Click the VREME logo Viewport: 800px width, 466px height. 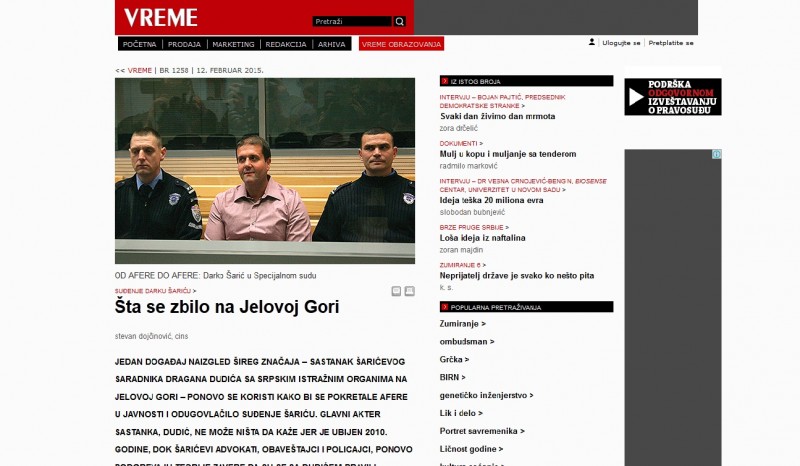point(161,18)
